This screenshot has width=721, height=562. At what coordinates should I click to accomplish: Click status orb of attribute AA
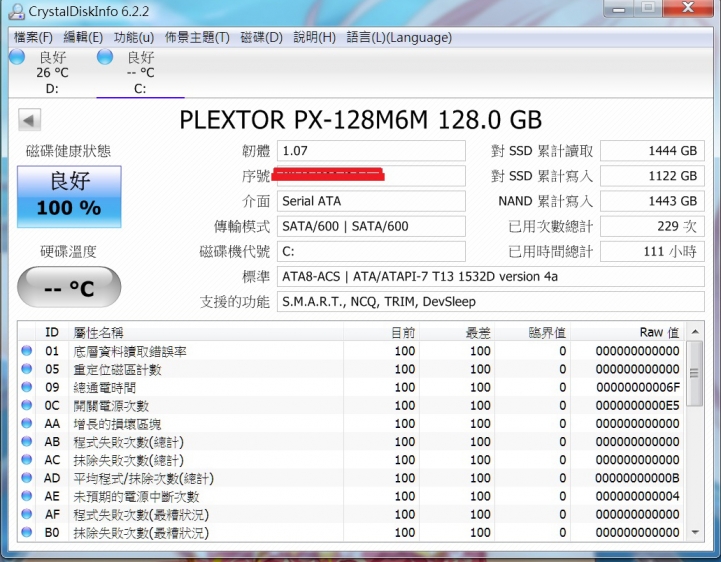[27, 423]
